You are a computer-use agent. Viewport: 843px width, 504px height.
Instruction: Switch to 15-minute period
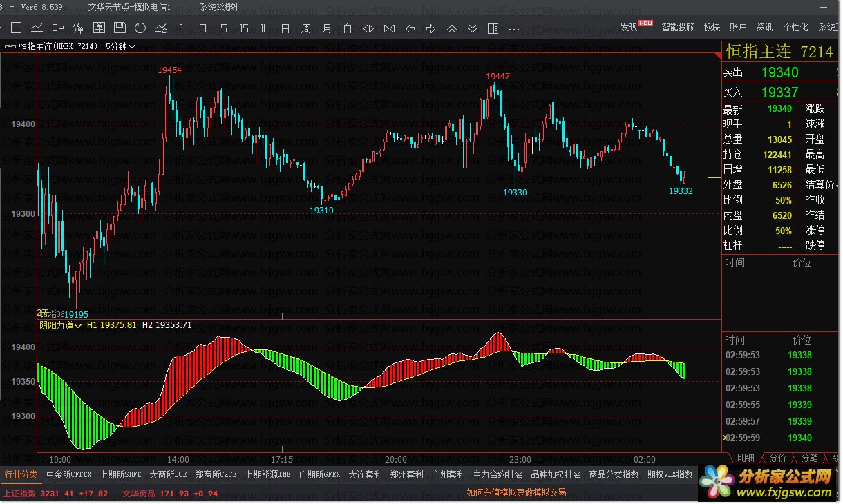tap(244, 28)
